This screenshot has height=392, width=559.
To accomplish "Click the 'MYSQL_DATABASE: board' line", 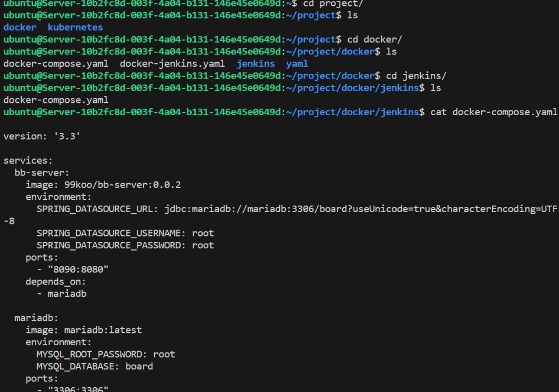I will [95, 366].
